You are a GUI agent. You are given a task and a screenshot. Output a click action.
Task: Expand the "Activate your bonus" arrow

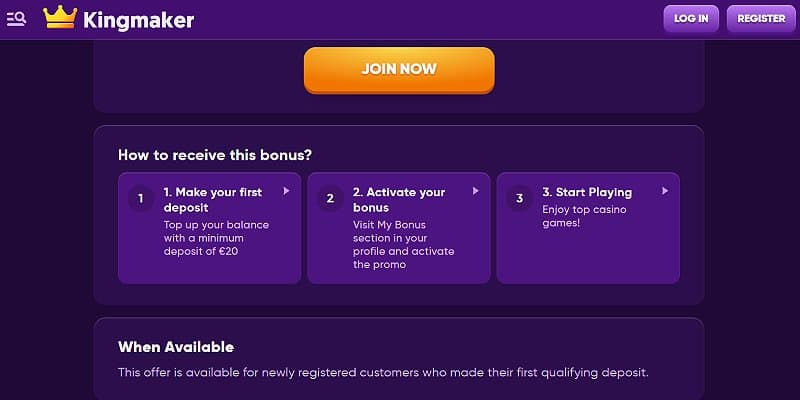pyautogui.click(x=475, y=191)
